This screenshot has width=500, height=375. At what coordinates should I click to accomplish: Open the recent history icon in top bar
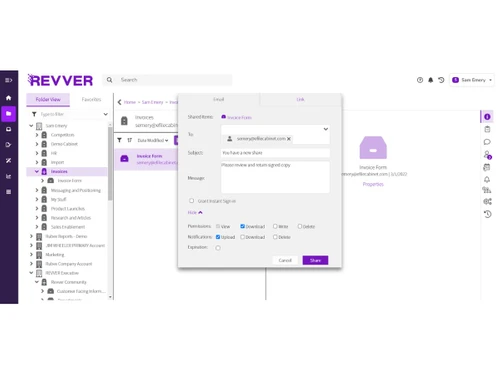coord(441,80)
